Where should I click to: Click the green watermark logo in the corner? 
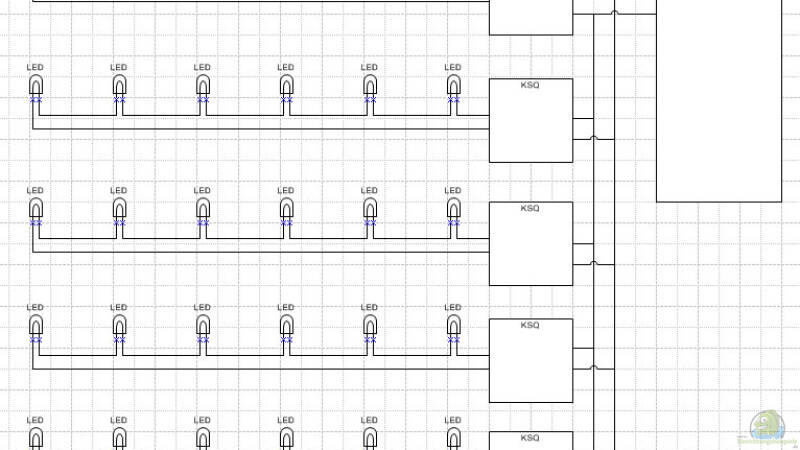coord(767,424)
